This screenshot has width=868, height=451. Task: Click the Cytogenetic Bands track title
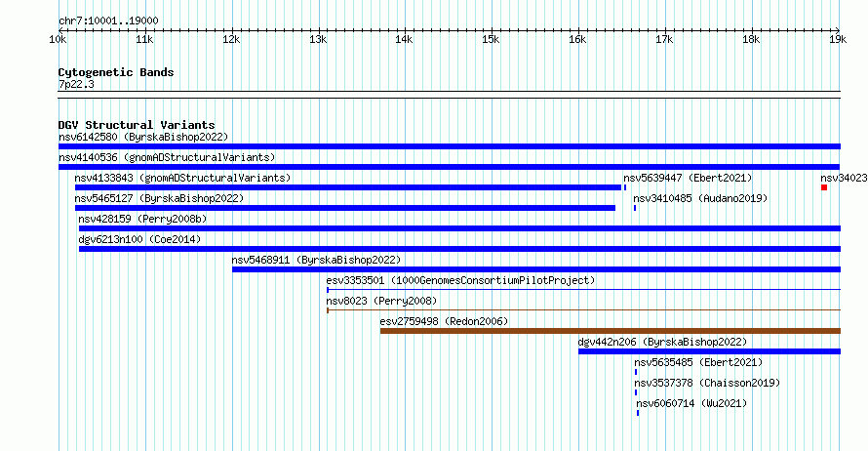[x=116, y=72]
